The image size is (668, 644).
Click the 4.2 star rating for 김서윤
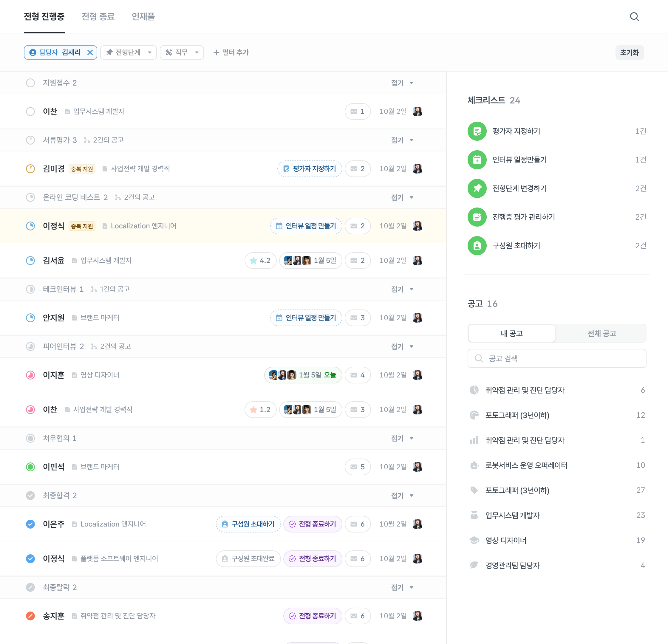click(260, 261)
